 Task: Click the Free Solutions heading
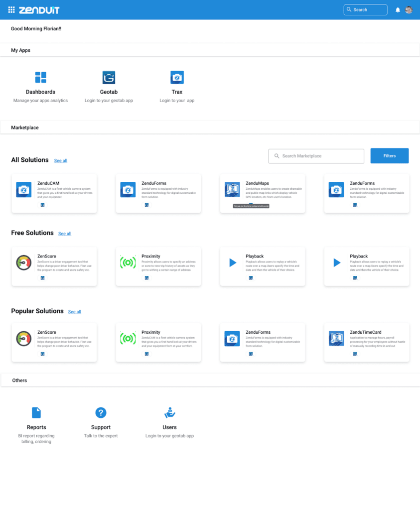[x=32, y=233]
